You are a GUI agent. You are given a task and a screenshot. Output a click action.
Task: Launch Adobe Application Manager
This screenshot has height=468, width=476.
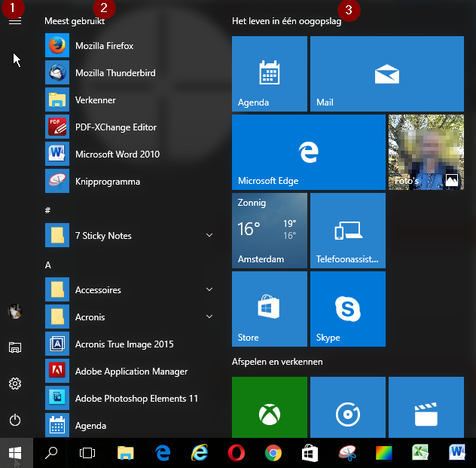[x=130, y=371]
